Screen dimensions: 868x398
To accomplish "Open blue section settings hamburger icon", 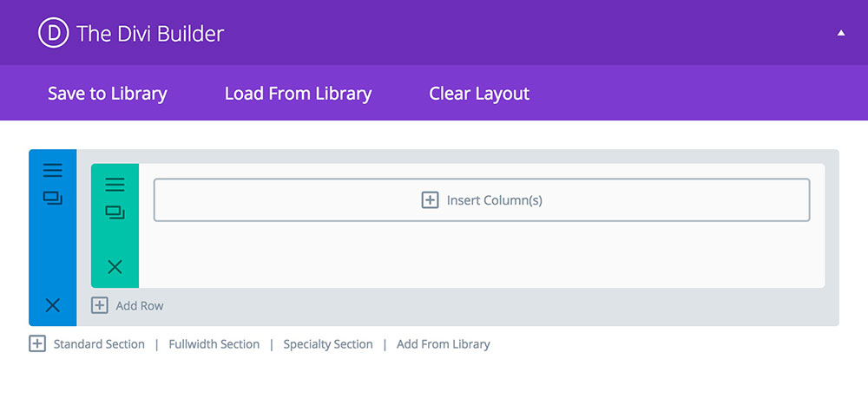I will [52, 171].
